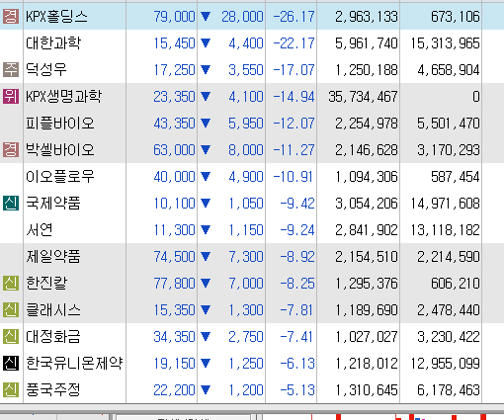The image size is (504, 420).
Task: Select stock name 서연
Action: (40, 230)
